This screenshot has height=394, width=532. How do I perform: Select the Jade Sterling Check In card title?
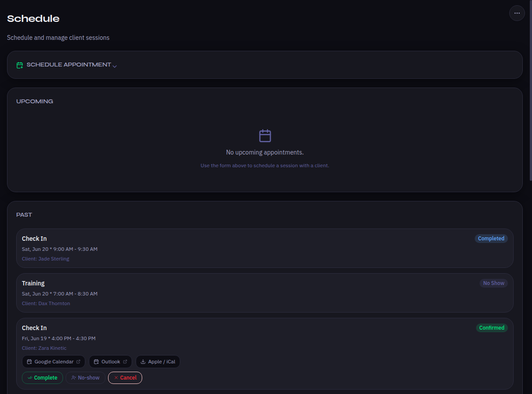(34, 239)
